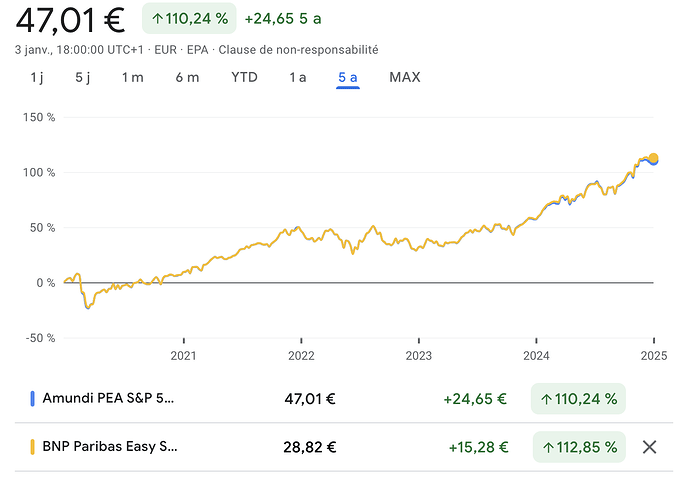Switch to the 6 m range tab
This screenshot has height=479, width=690.
click(187, 77)
